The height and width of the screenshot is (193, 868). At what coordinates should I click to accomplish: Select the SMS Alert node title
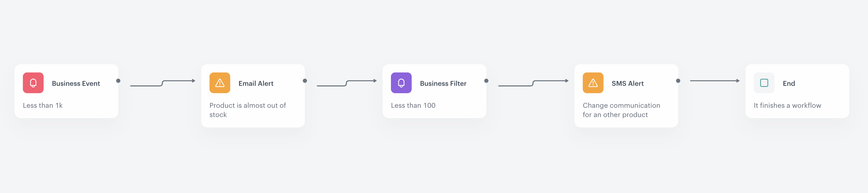tap(628, 84)
